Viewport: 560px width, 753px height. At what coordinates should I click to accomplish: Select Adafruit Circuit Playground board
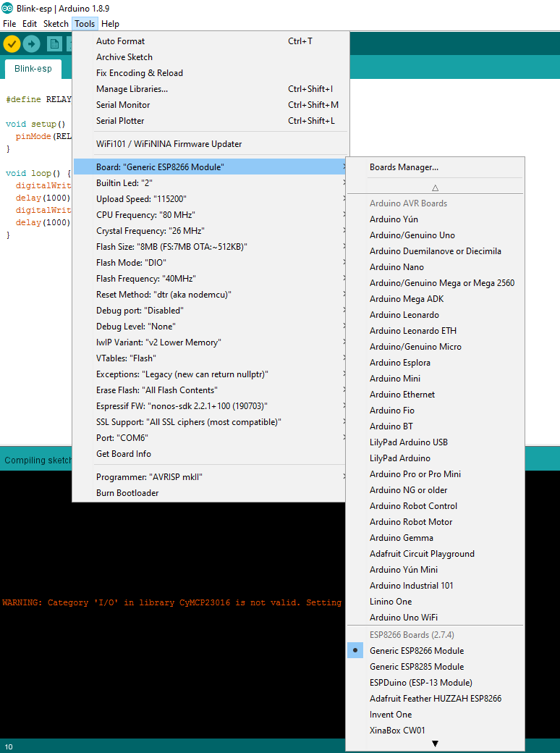tap(436, 554)
